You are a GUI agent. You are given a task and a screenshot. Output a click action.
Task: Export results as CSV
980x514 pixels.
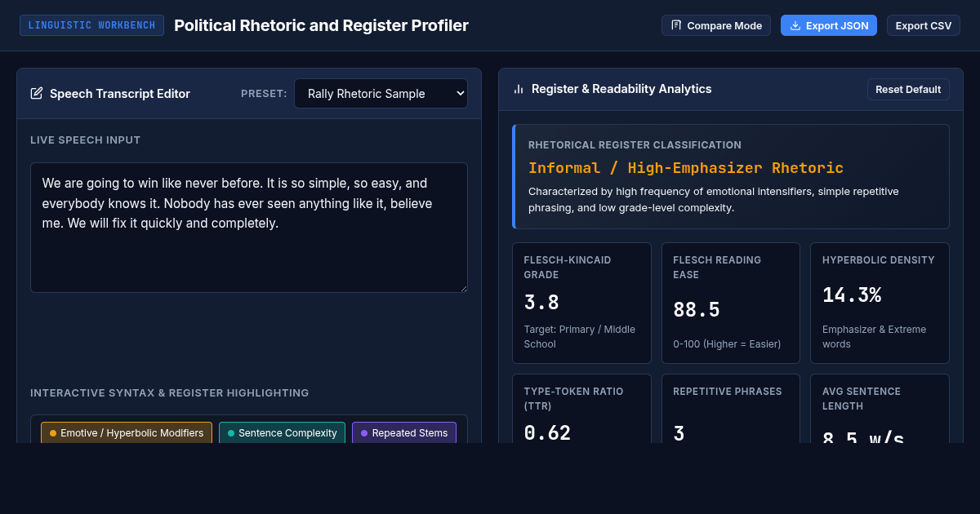point(923,25)
